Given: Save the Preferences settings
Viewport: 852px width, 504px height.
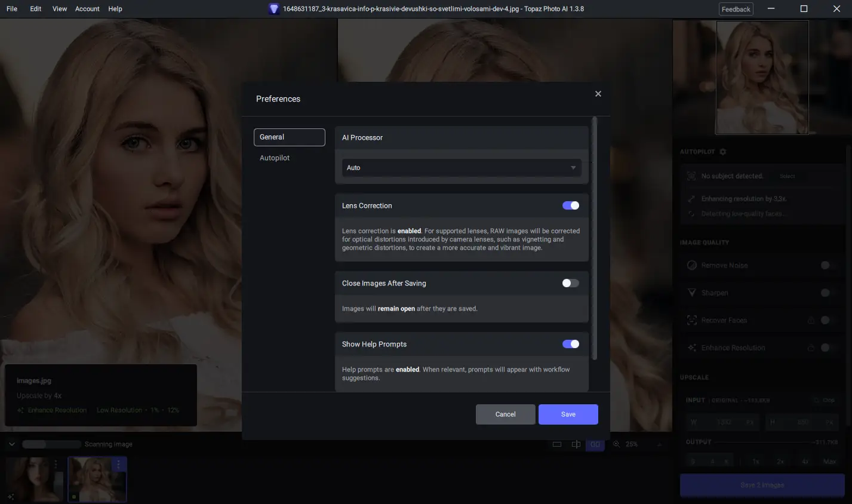Looking at the screenshot, I should [x=568, y=414].
